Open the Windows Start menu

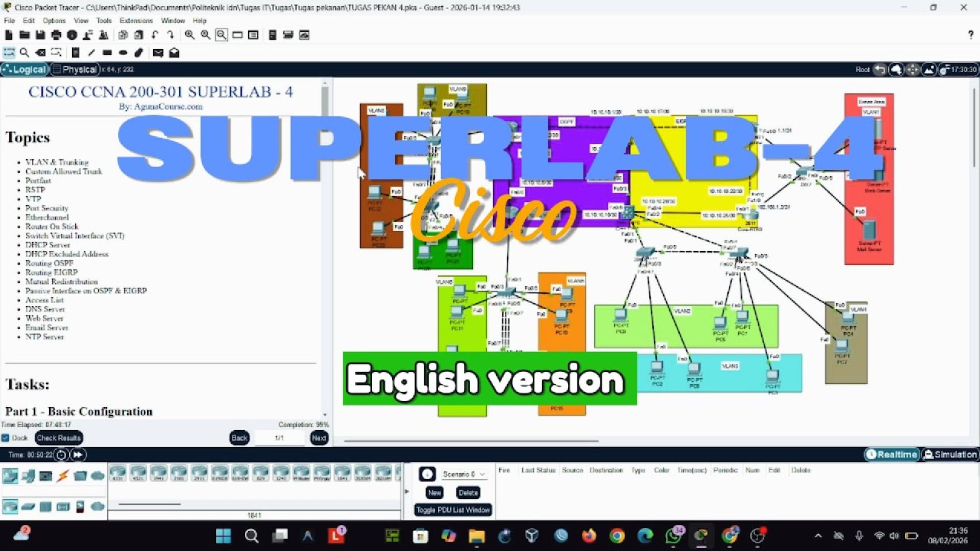tap(224, 536)
